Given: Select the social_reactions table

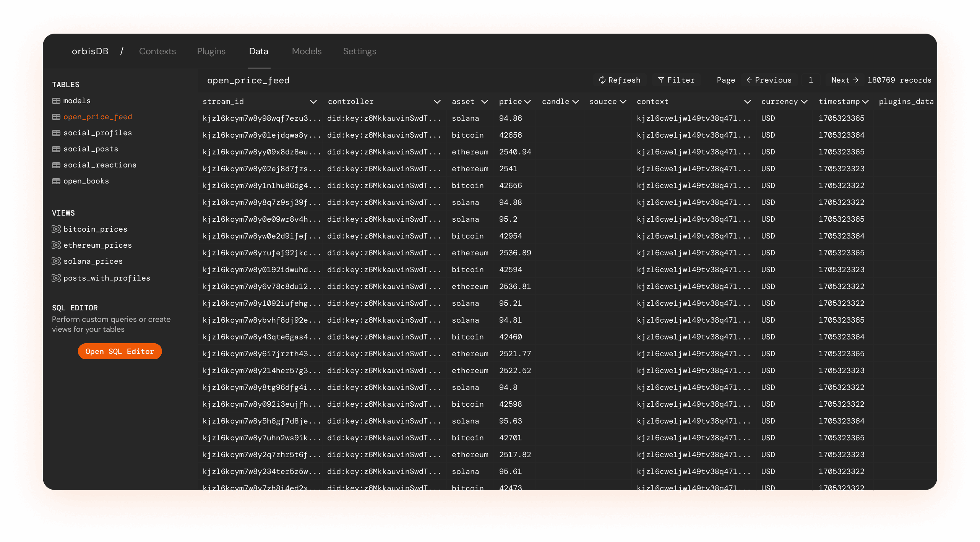Looking at the screenshot, I should tap(100, 165).
